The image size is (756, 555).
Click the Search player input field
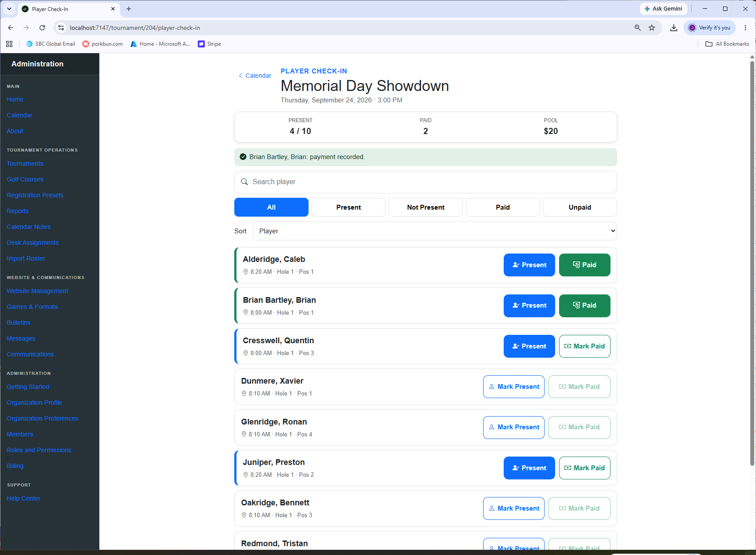point(425,182)
